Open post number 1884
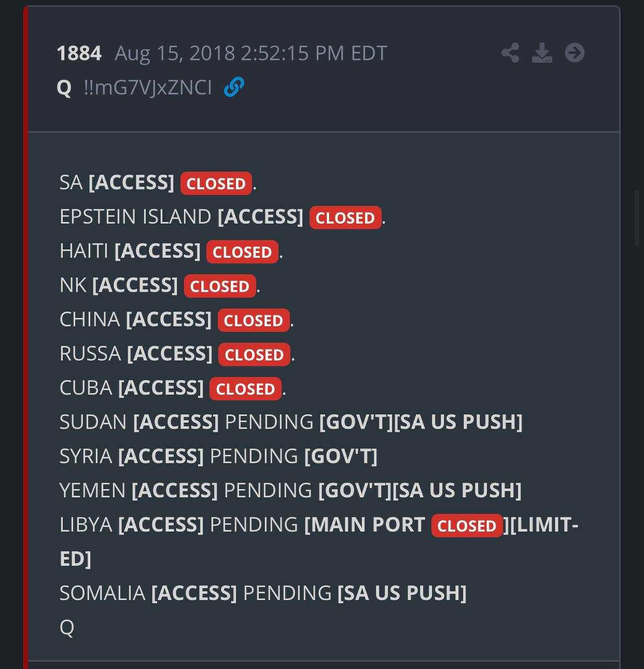The width and height of the screenshot is (644, 669). click(79, 53)
